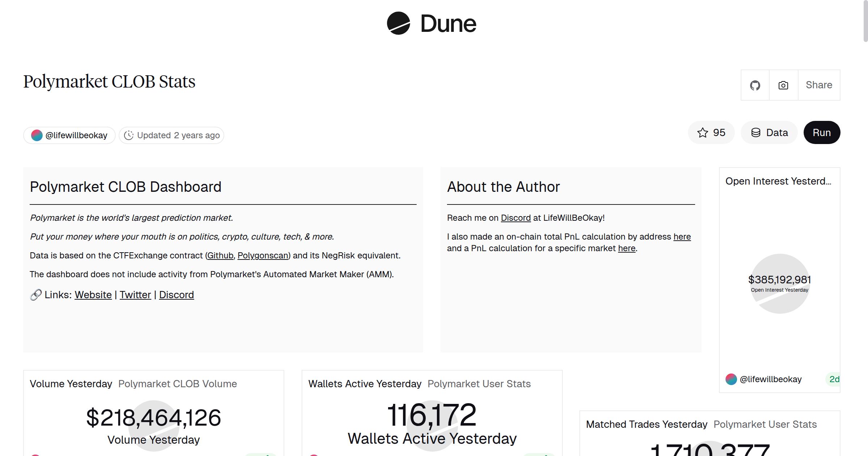Open the Polymarket CLOB Volume query

tap(177, 384)
